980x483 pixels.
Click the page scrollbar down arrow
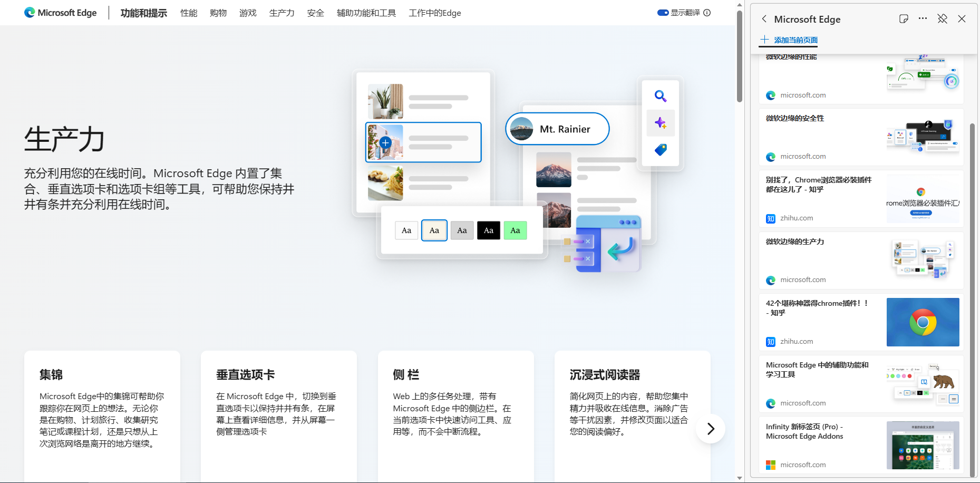740,478
